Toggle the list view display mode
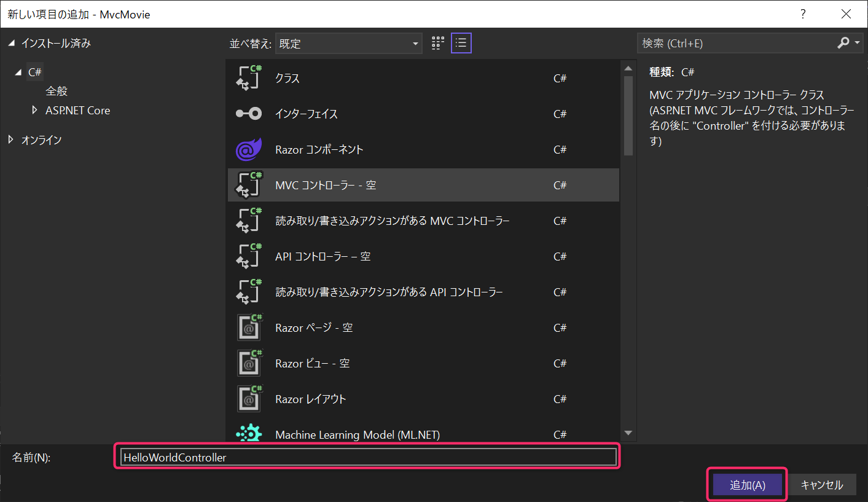This screenshot has height=502, width=868. tap(461, 42)
